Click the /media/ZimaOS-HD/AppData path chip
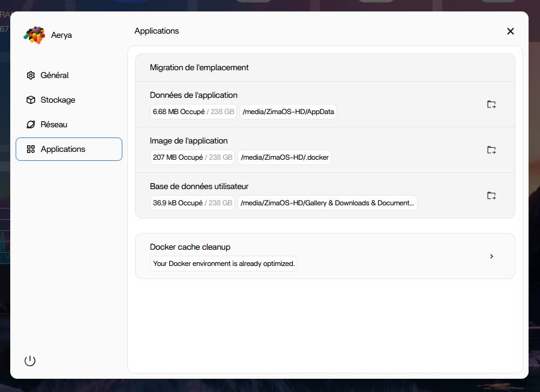540x392 pixels. [288, 112]
